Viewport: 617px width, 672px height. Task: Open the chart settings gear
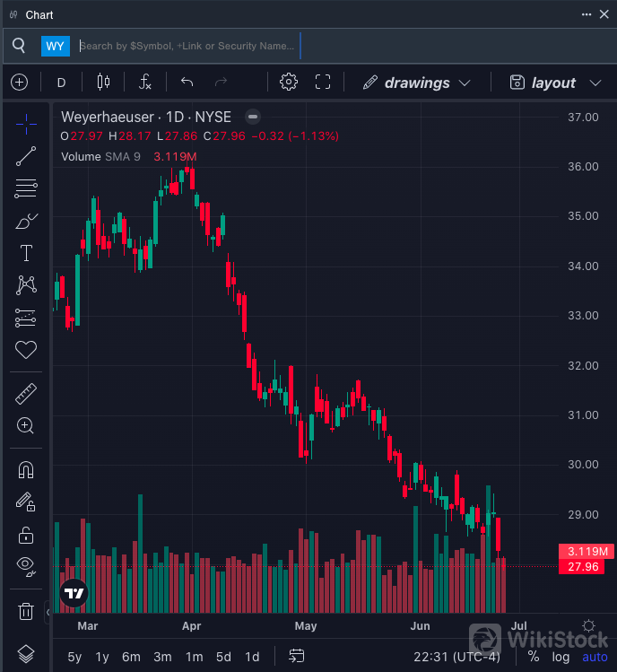coord(289,83)
